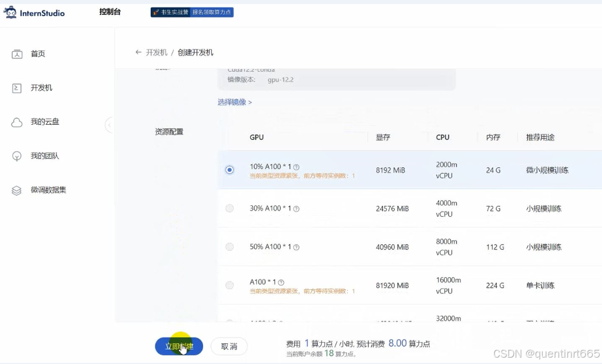Click the 24576 MiB memory cell
This screenshot has height=364, width=602.
[393, 209]
